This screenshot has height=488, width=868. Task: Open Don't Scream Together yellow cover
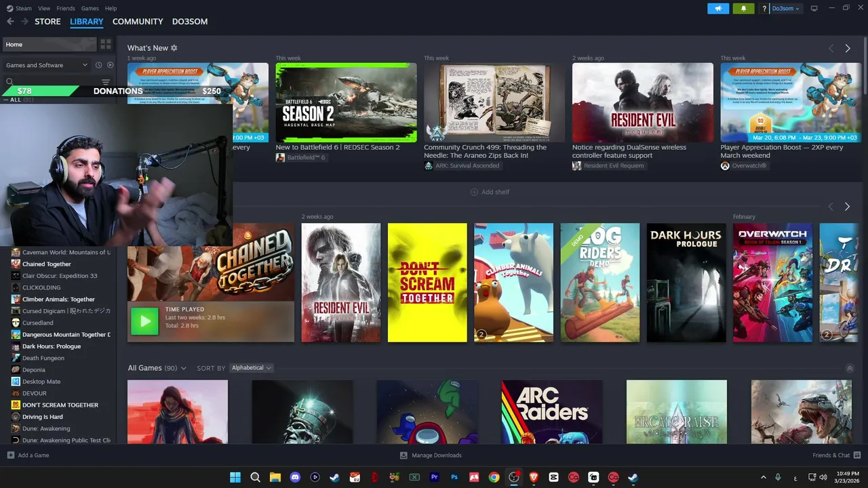pyautogui.click(x=427, y=283)
